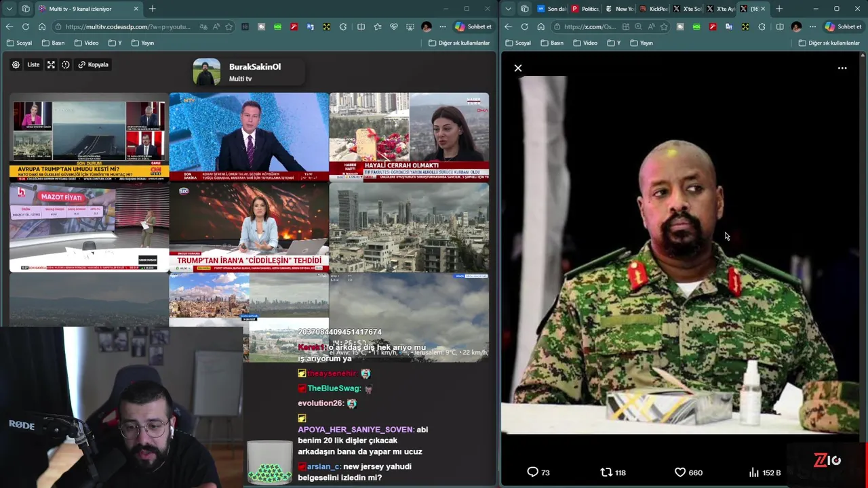Click Sohbet et Copilot button in X window
868x488 pixels.
click(x=843, y=26)
